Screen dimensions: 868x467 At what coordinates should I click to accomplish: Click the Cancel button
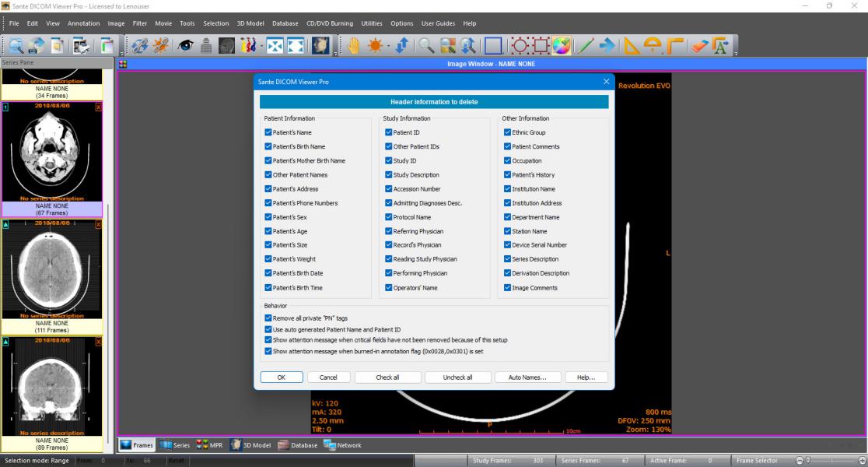pos(328,377)
